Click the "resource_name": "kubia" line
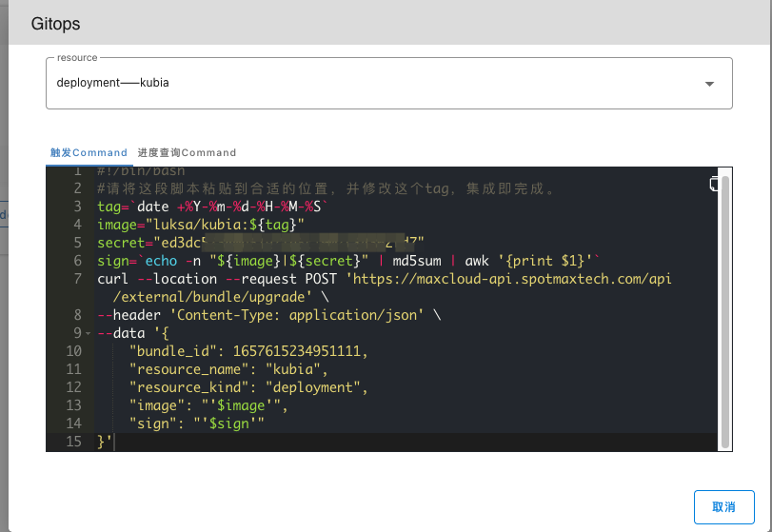 228,369
